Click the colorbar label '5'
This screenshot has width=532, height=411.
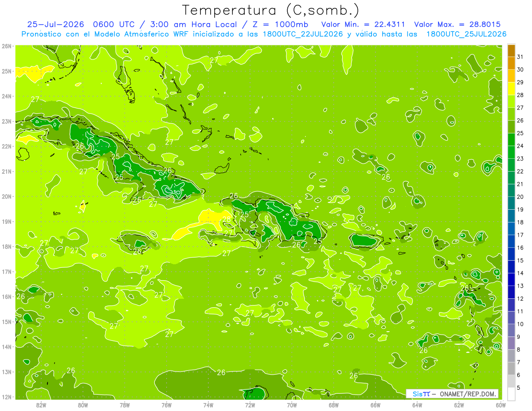(519, 388)
